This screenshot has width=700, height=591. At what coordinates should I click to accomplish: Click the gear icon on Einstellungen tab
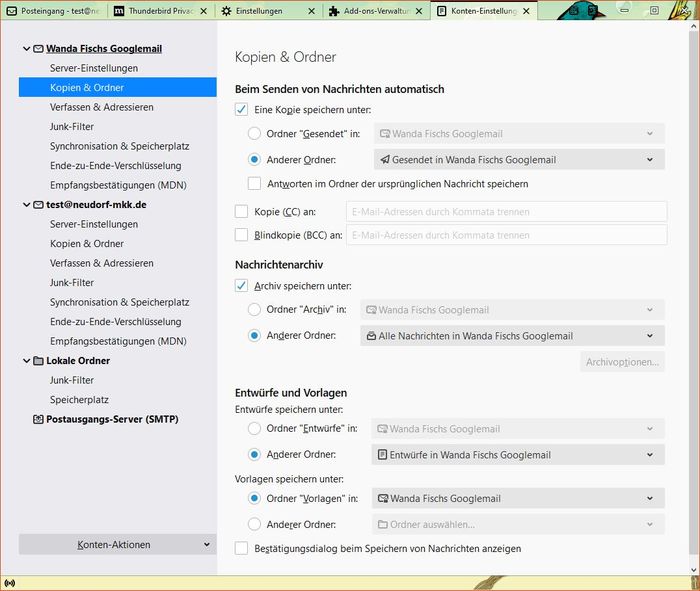[227, 11]
